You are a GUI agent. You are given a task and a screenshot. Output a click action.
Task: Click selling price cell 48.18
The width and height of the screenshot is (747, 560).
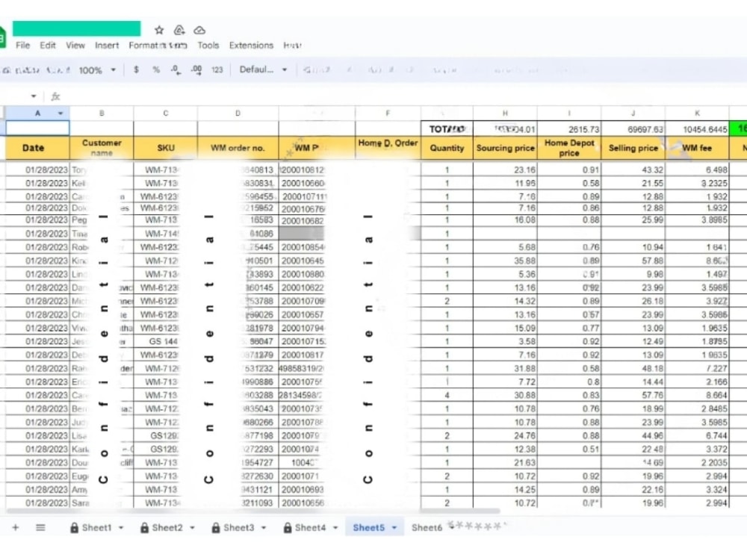coord(633,369)
